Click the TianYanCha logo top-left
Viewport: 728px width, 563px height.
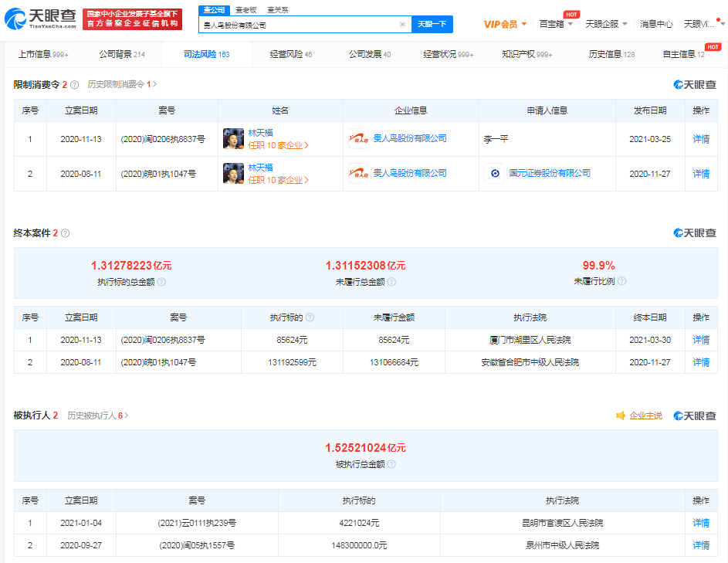[37, 17]
